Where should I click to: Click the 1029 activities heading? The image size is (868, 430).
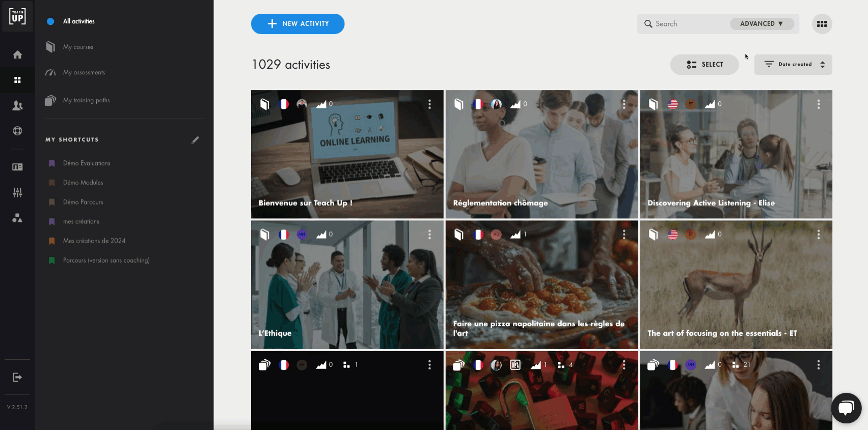point(291,65)
